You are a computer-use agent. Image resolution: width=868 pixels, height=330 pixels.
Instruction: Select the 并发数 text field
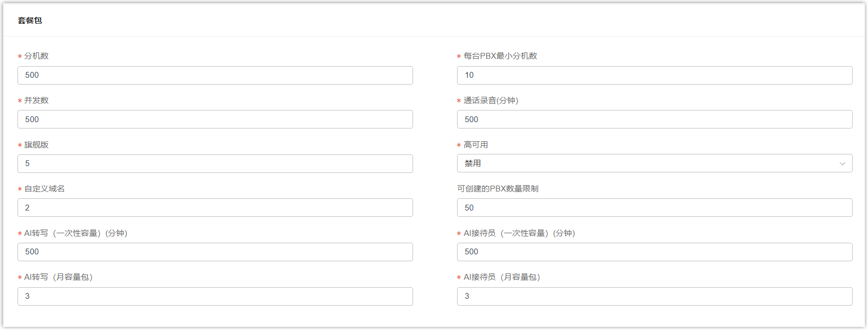coord(215,120)
